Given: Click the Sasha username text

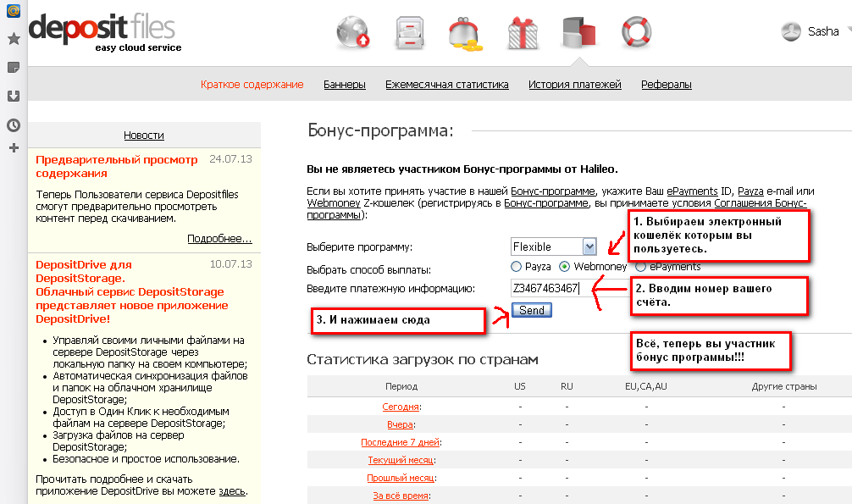Looking at the screenshot, I should pyautogui.click(x=823, y=31).
